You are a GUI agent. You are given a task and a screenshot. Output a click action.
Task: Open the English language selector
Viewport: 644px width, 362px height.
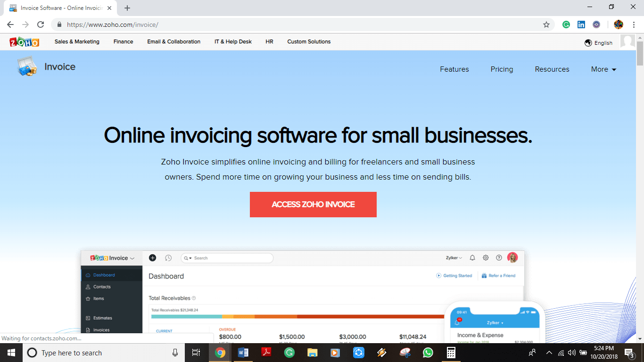coord(598,43)
